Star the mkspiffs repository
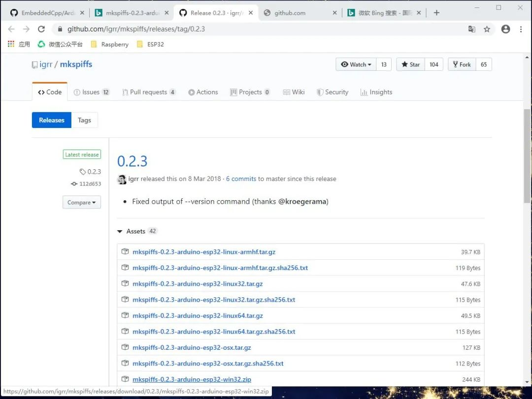Screen dimensions: 532x399 [410, 64]
